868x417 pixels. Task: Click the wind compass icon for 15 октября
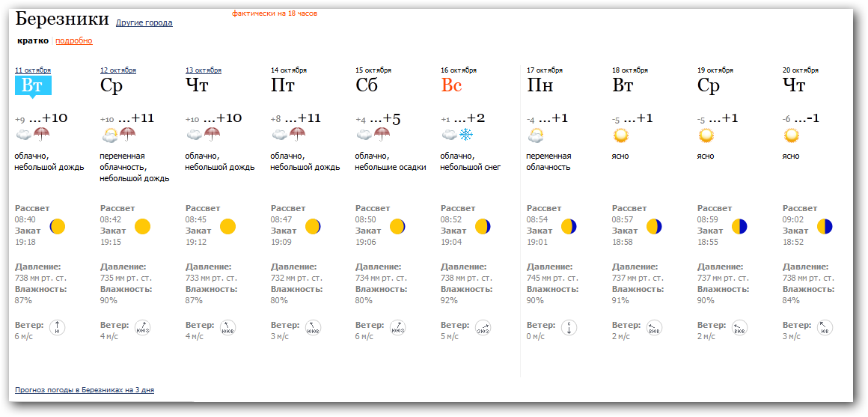[x=398, y=327]
